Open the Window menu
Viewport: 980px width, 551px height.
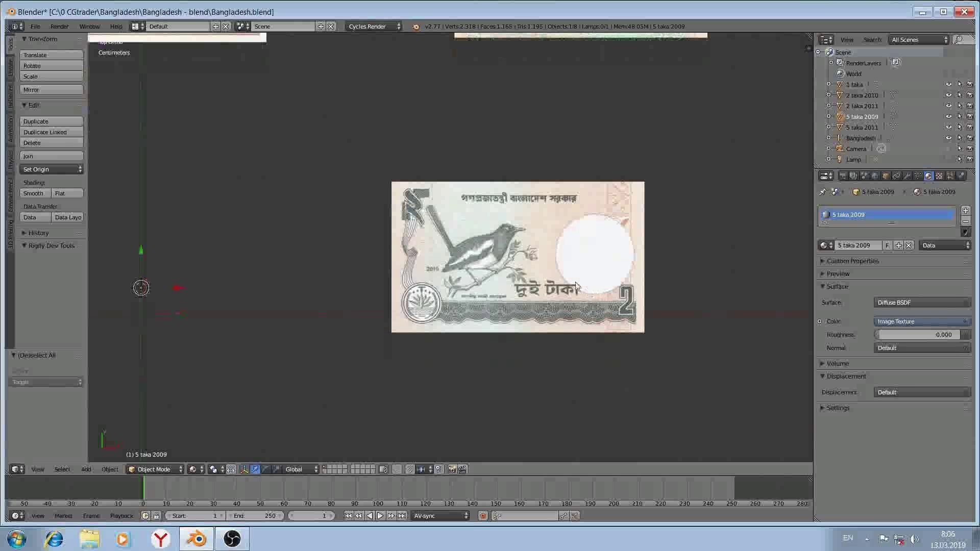tap(89, 27)
